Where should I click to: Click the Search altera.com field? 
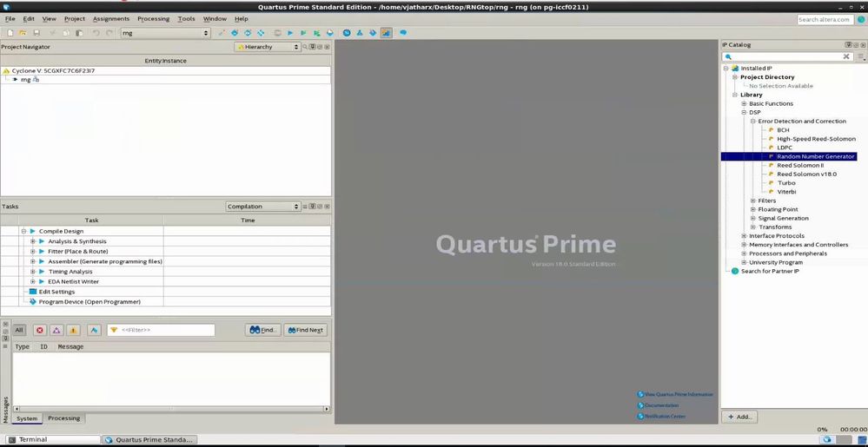click(825, 19)
